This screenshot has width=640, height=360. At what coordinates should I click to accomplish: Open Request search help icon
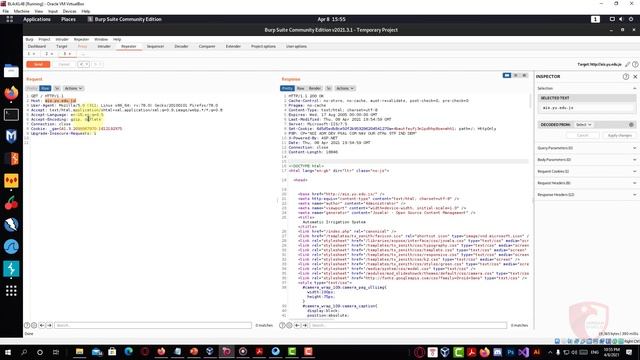[x=27, y=325]
